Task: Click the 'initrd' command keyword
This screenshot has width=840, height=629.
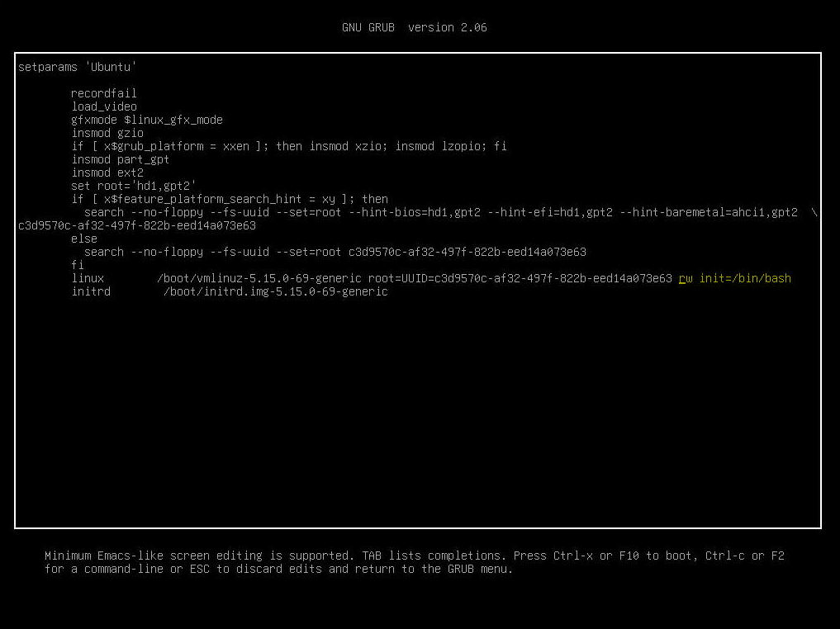Action: click(x=91, y=291)
